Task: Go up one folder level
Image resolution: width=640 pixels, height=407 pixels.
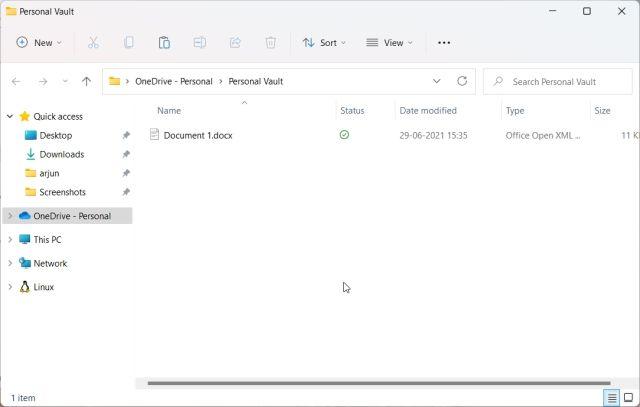Action: pyautogui.click(x=86, y=81)
